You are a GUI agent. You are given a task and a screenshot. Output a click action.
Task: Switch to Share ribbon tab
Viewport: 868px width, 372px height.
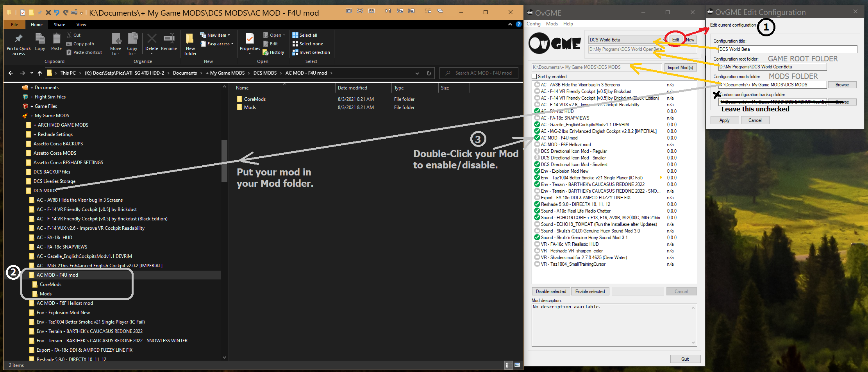tap(59, 25)
